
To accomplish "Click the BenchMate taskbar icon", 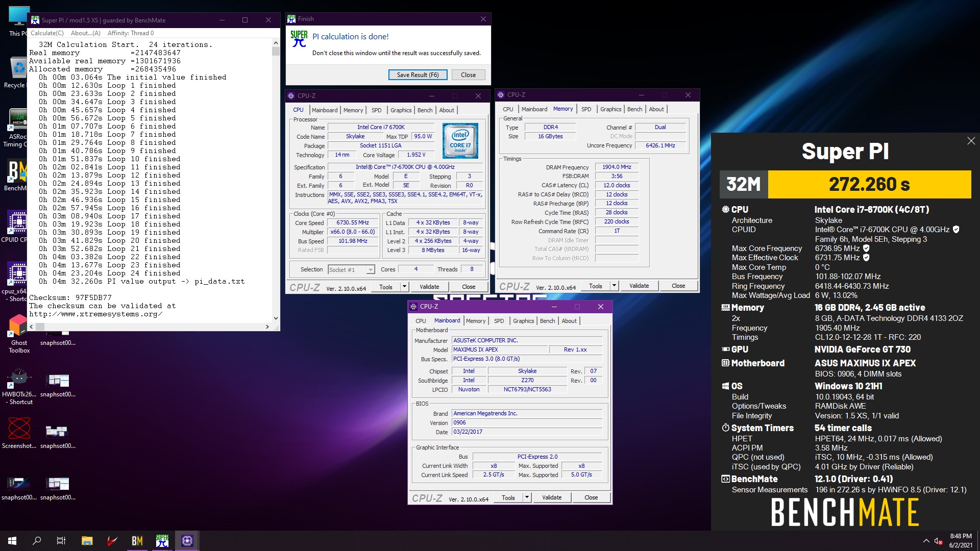I will [x=137, y=541].
